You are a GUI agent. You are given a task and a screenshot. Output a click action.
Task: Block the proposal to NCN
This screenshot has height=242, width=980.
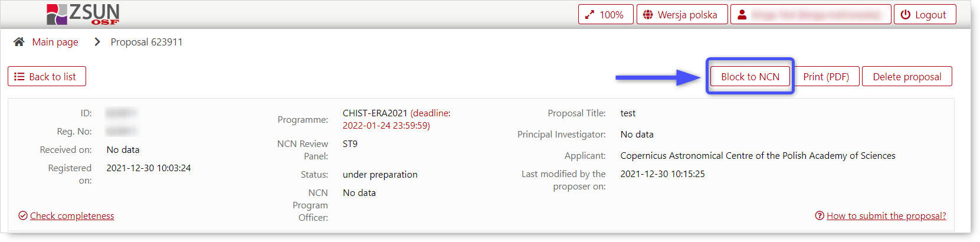click(x=750, y=77)
